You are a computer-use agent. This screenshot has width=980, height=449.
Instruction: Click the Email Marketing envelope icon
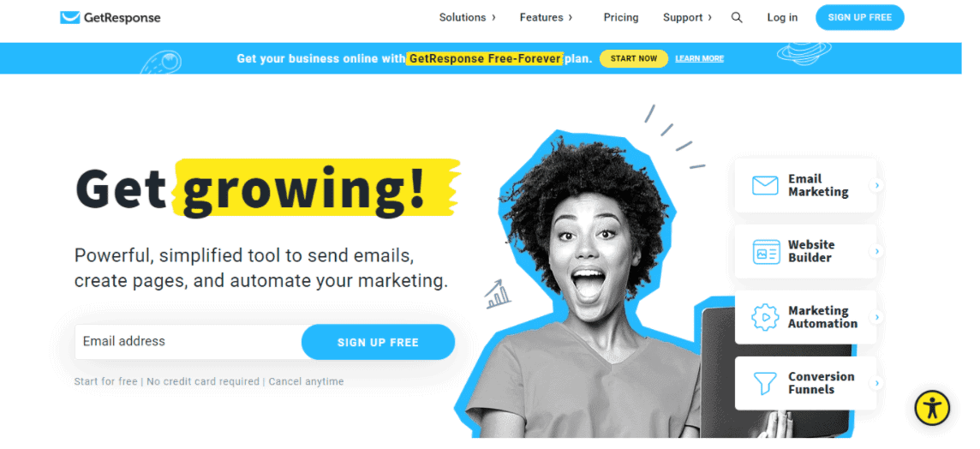click(765, 186)
